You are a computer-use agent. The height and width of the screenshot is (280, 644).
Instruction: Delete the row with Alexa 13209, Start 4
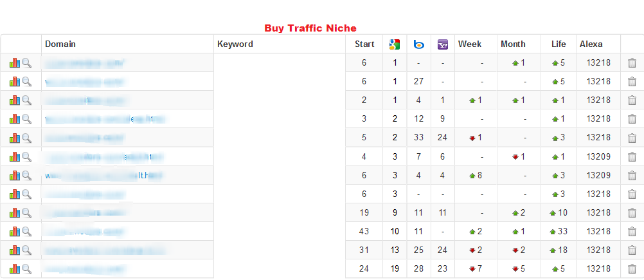(632, 156)
